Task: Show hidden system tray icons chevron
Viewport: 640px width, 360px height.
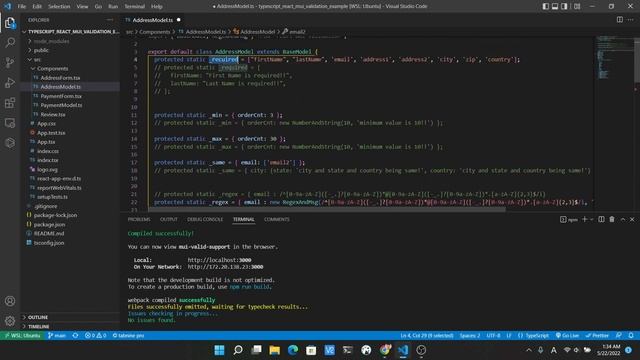Action: 529,350
